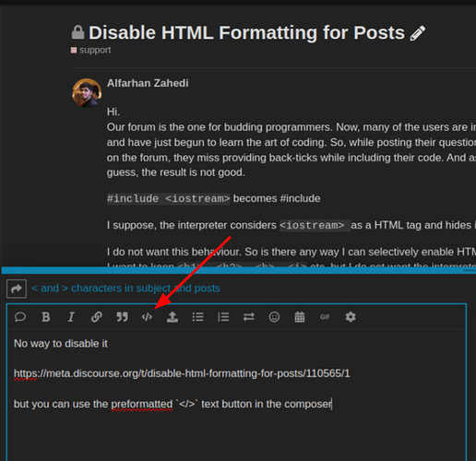Click the 'Hi.' greeting text
The width and height of the screenshot is (476, 461).
pos(113,112)
